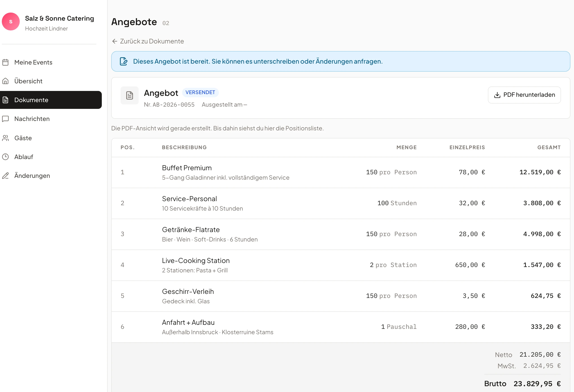This screenshot has height=392, width=574.
Task: Go to Übersicht page
Action: (51, 81)
